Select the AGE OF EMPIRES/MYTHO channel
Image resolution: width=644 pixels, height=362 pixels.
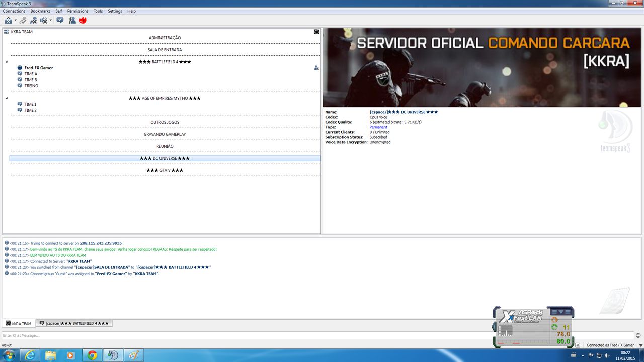(165, 98)
